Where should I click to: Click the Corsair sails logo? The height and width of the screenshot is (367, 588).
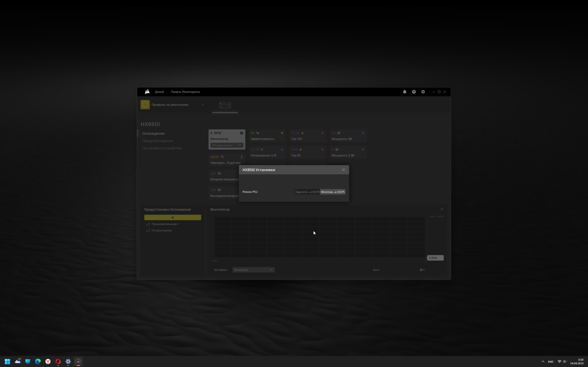(147, 92)
